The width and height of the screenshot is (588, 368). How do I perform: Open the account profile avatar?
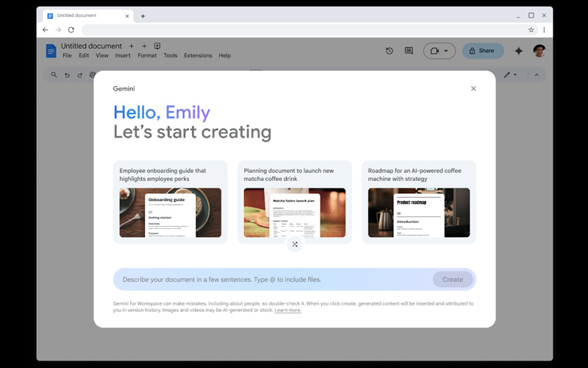point(539,51)
